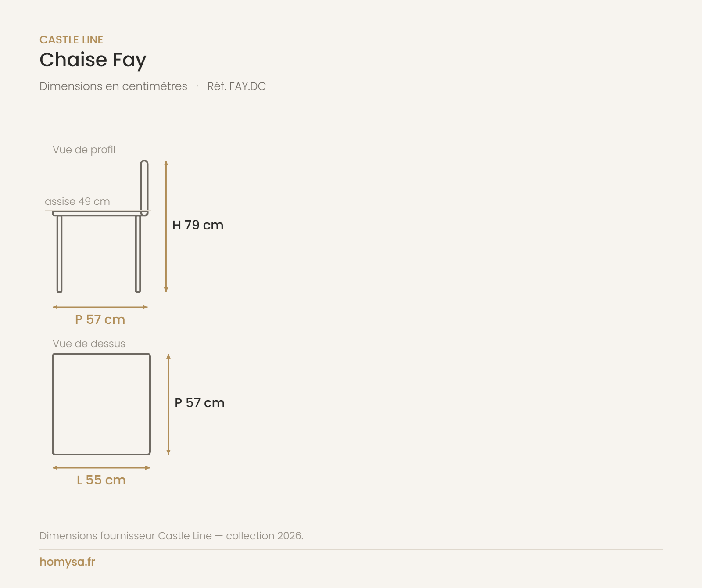Click the vertical height arrow beside the chair
The width and height of the screenshot is (702, 588).
click(166, 226)
